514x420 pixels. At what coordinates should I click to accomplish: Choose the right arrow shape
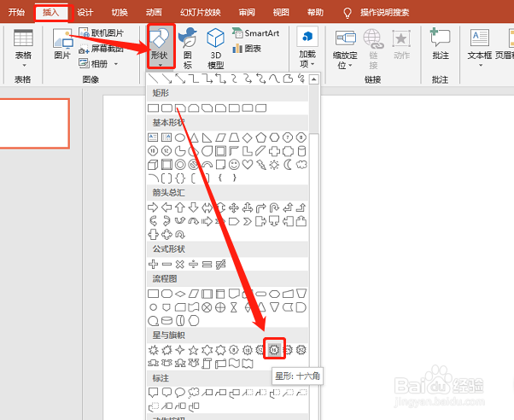(x=153, y=207)
